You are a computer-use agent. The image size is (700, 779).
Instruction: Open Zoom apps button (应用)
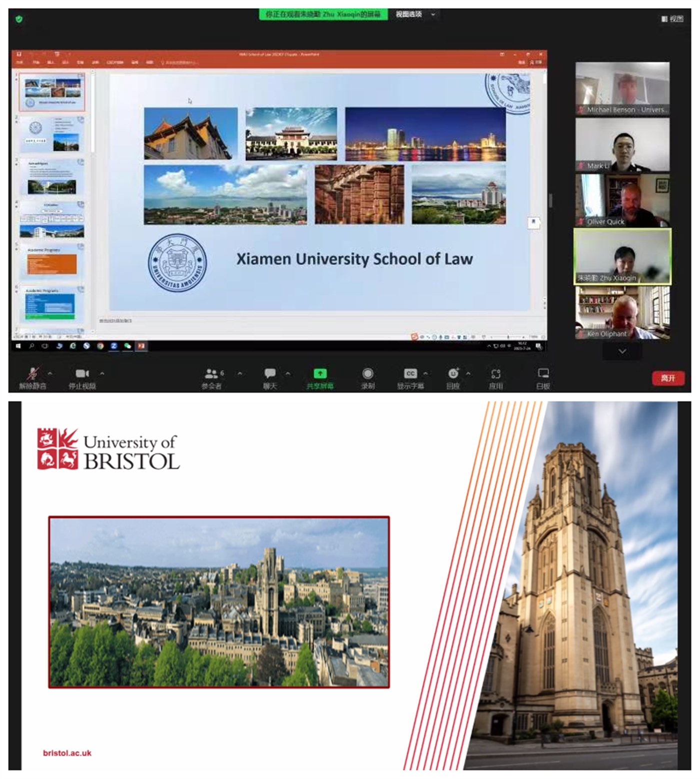(x=495, y=378)
